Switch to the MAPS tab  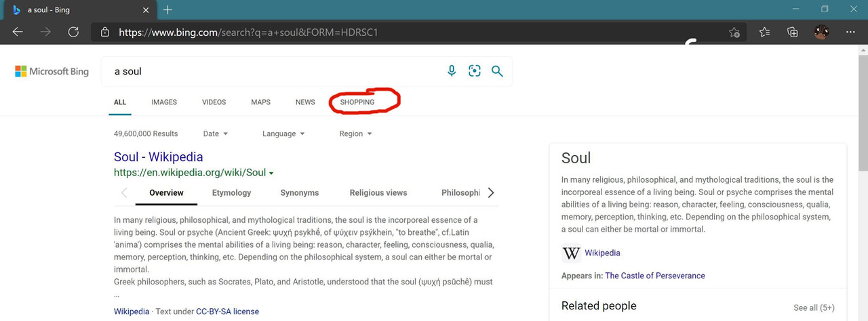tap(260, 102)
